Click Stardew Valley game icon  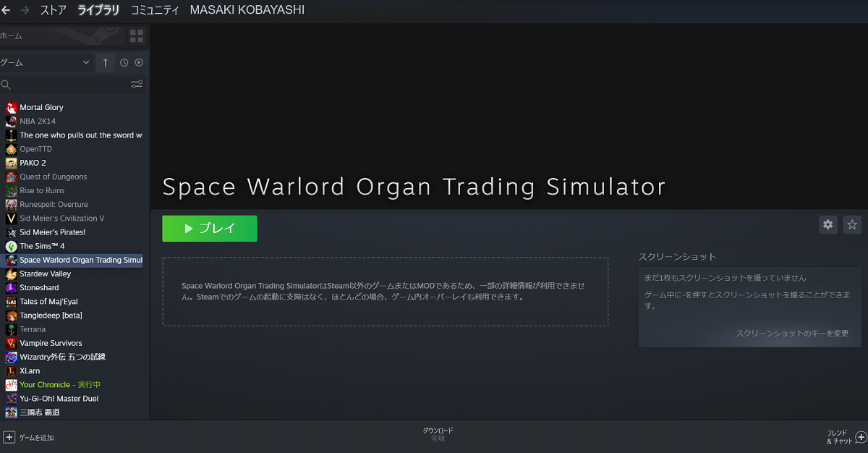(x=12, y=274)
